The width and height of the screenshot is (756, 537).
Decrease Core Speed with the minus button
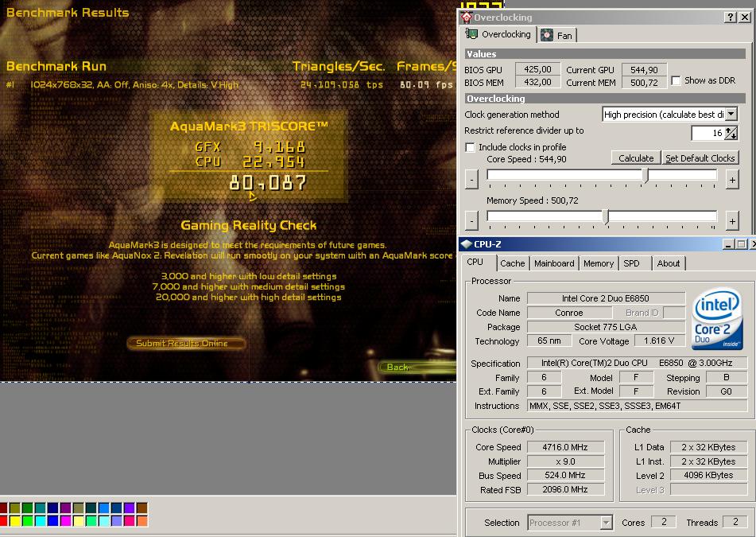(471, 180)
